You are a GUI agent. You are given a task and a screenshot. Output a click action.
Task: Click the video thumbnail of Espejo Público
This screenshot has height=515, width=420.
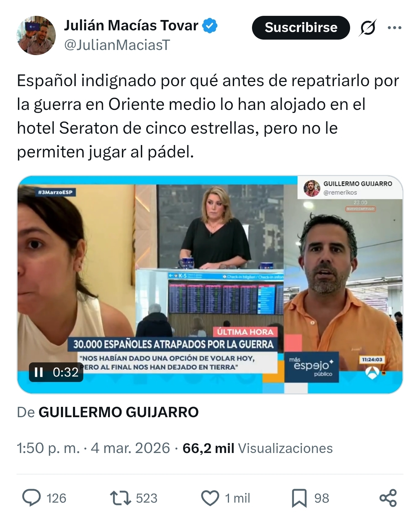click(x=210, y=285)
